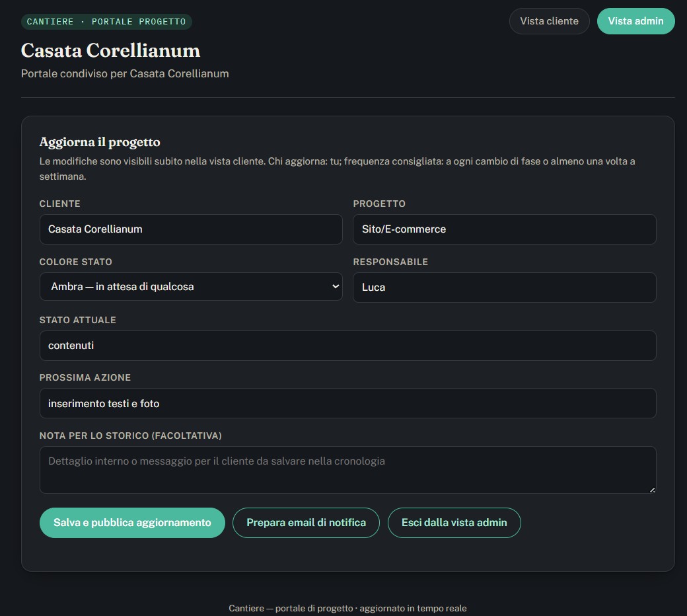Image resolution: width=687 pixels, height=616 pixels.
Task: Focus the Nota per lo storico textarea
Action: tap(348, 470)
